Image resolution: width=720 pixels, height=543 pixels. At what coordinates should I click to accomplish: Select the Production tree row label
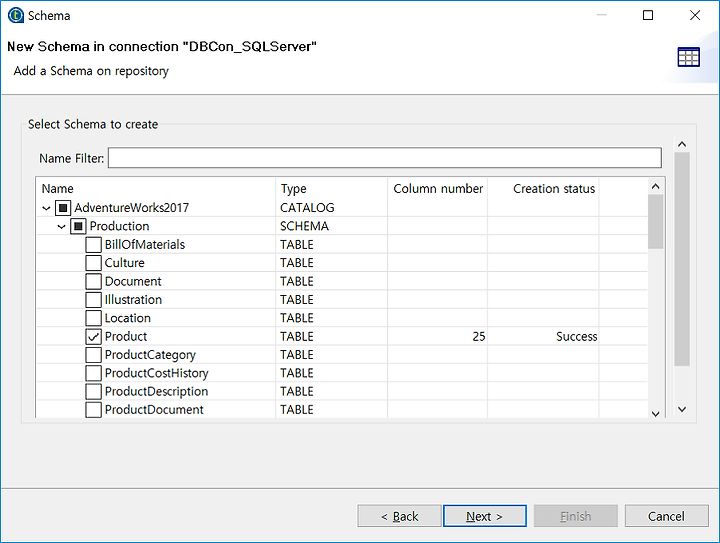119,226
